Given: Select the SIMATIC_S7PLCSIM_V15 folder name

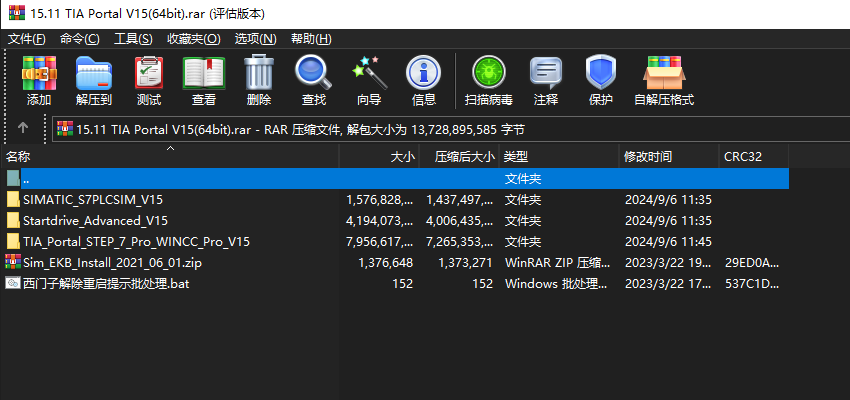Looking at the screenshot, I should (93, 199).
